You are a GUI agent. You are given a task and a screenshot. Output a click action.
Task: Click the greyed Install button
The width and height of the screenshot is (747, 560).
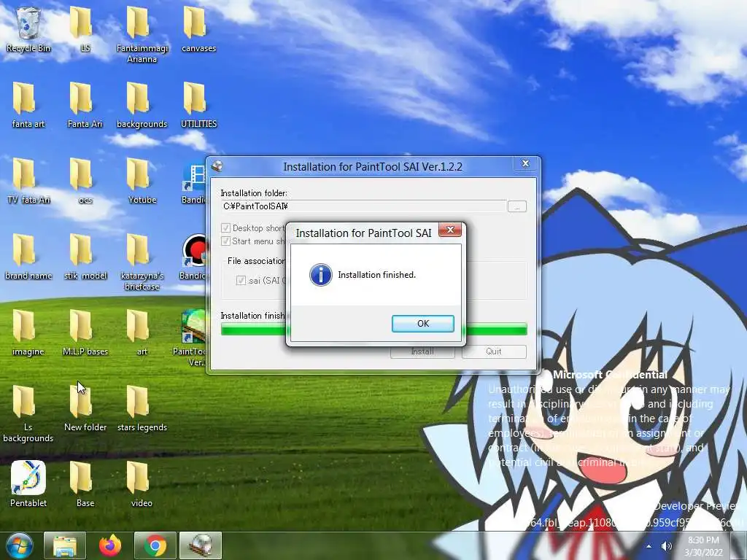click(422, 351)
